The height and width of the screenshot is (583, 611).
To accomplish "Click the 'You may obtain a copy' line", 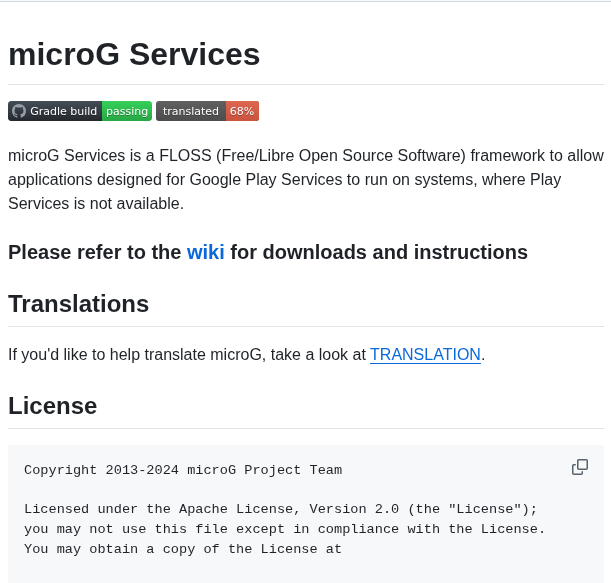I will pyautogui.click(x=183, y=549).
